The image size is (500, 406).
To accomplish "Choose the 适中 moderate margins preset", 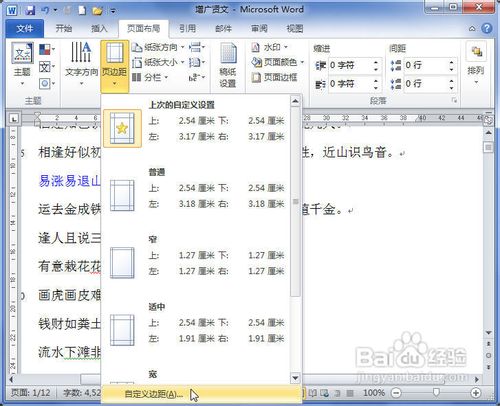I will click(x=195, y=327).
